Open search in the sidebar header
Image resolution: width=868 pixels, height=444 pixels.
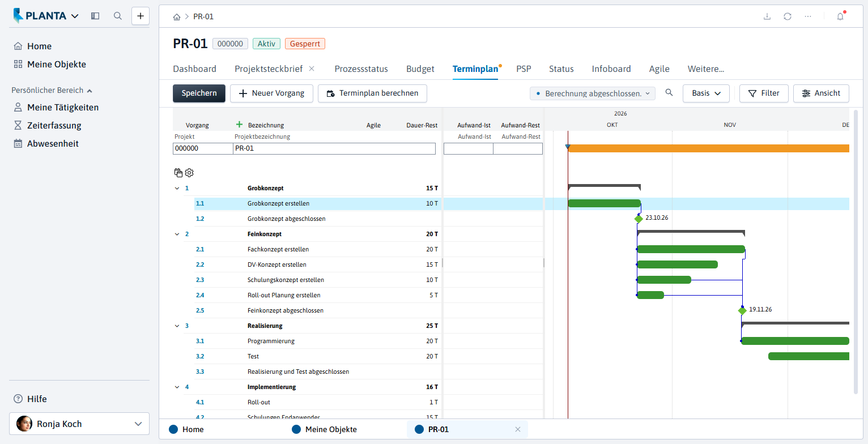click(x=118, y=16)
